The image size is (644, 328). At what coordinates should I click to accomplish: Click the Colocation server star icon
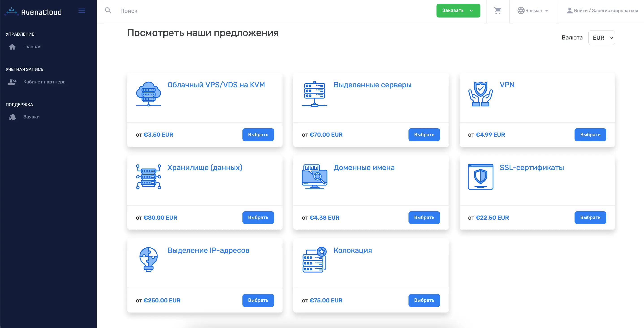(x=314, y=259)
